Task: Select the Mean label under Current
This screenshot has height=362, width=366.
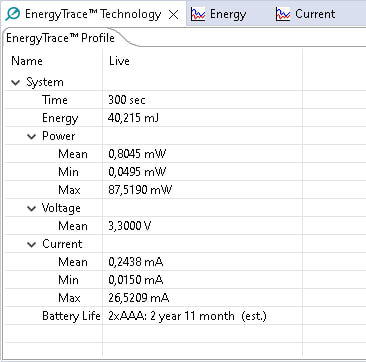Action: point(73,262)
